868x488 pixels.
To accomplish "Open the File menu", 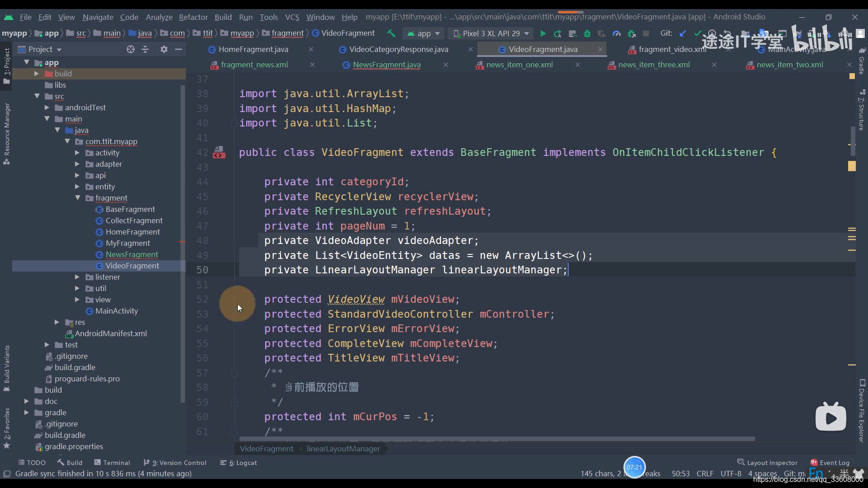I will click(x=26, y=17).
